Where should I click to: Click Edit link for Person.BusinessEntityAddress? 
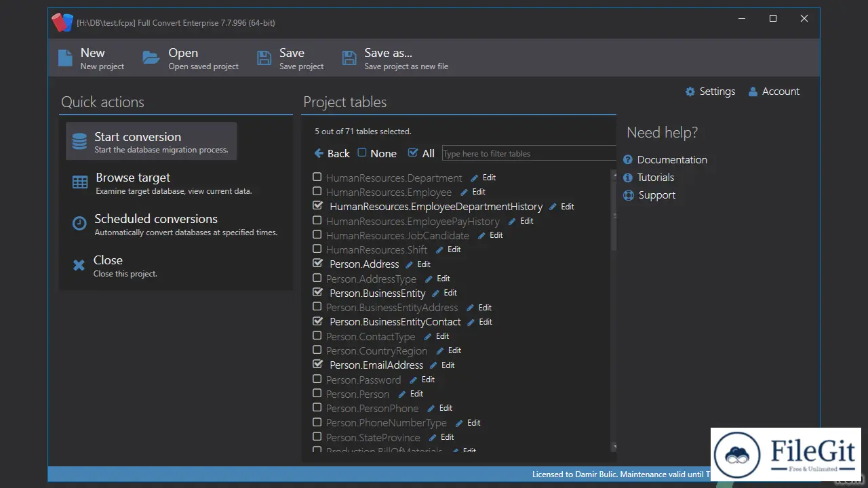(x=485, y=308)
